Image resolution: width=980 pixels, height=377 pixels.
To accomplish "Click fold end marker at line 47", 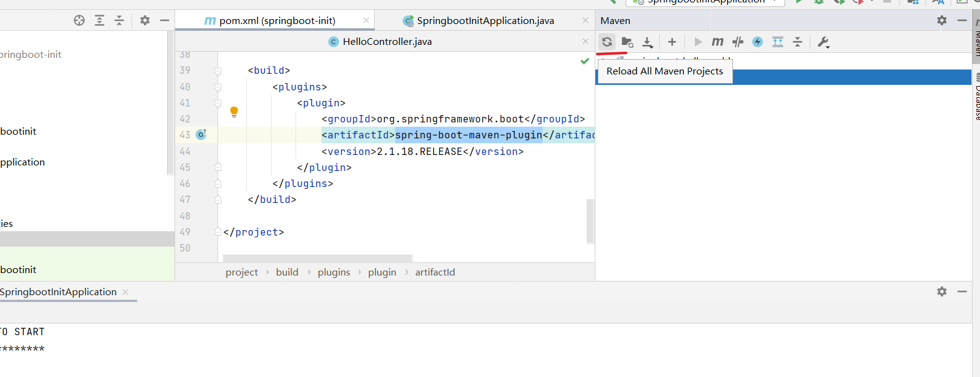I will [x=218, y=199].
